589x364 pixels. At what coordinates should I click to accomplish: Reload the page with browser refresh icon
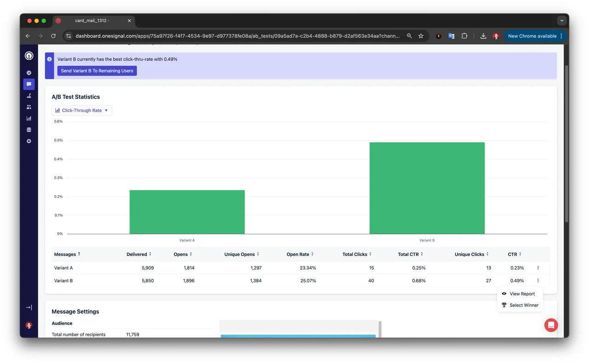(53, 36)
